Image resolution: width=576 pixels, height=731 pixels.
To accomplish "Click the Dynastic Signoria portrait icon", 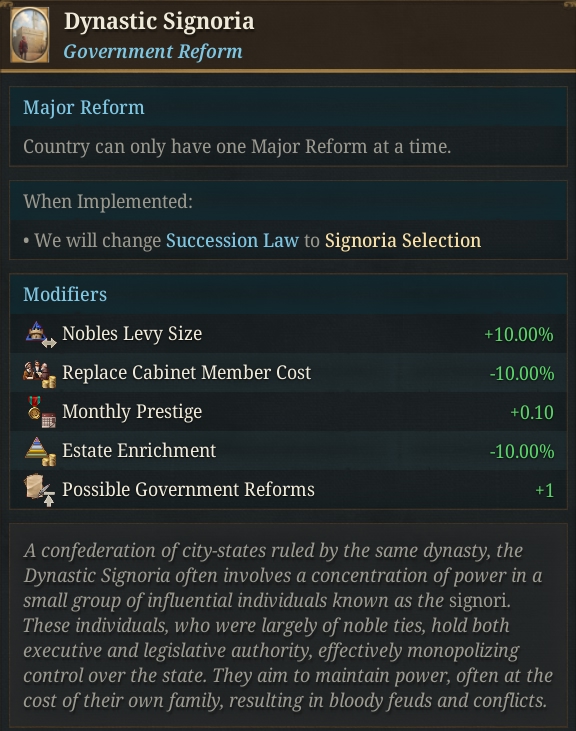I will 30,35.
